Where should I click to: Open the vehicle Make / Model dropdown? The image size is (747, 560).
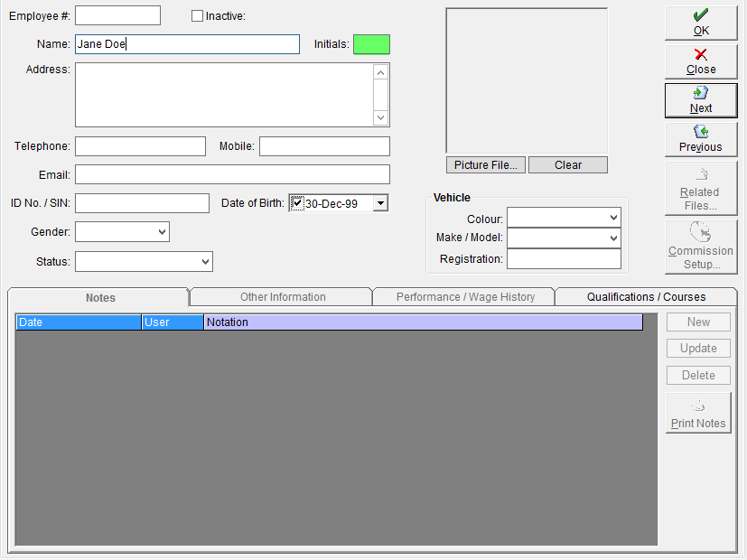(613, 238)
